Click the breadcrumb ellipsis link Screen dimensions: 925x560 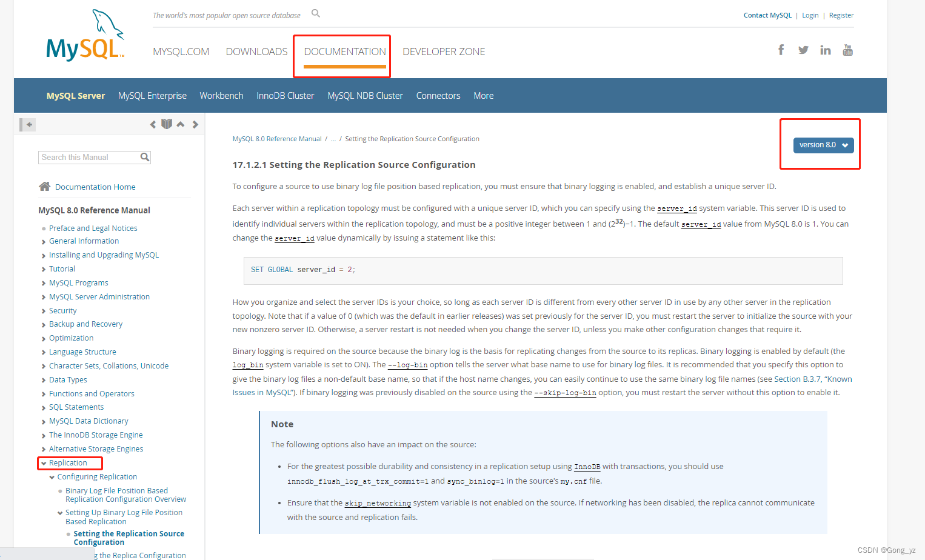[333, 139]
